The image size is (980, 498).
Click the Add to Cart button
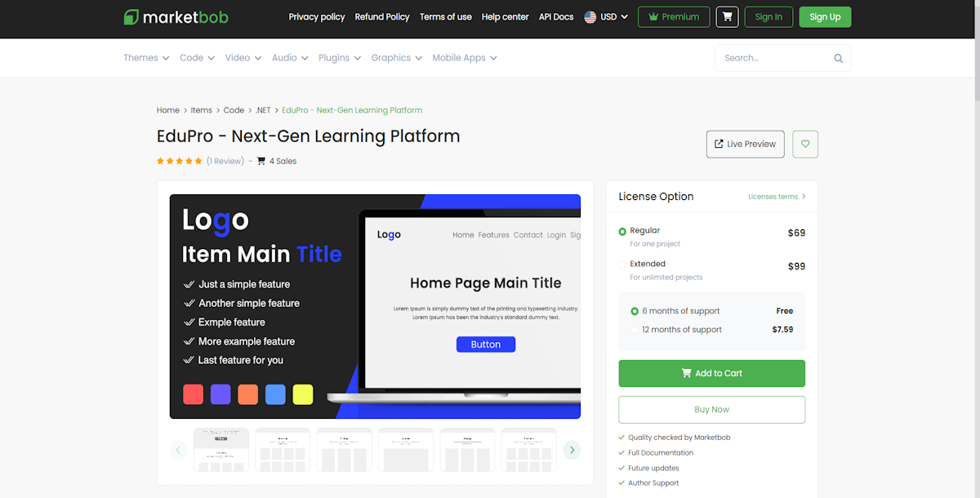tap(711, 373)
